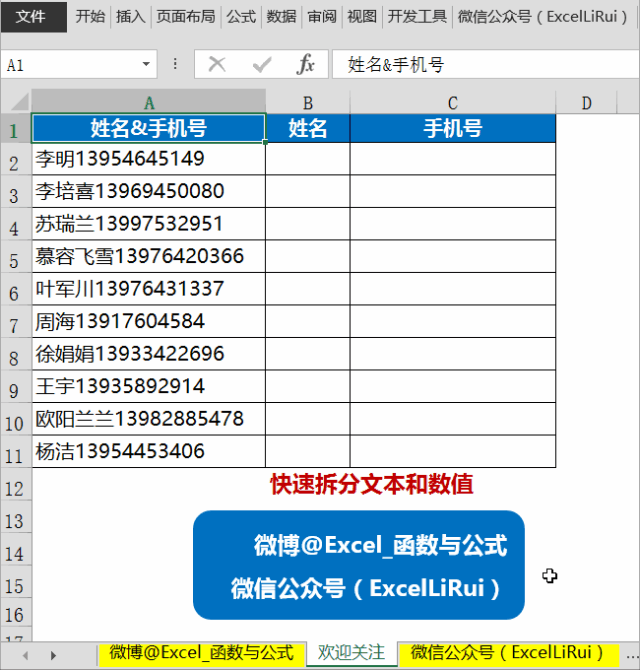Screen dimensions: 640x670
Task: Select column C header
Action: point(453,103)
